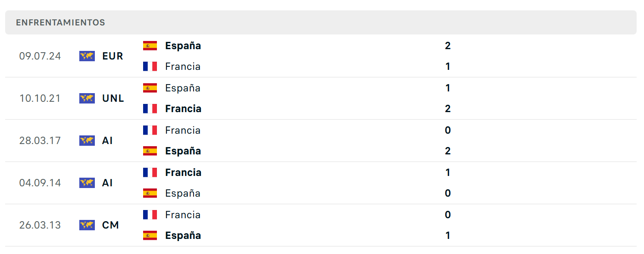The width and height of the screenshot is (644, 254).
Task: Select the world map icon beside CM
Action: (87, 225)
